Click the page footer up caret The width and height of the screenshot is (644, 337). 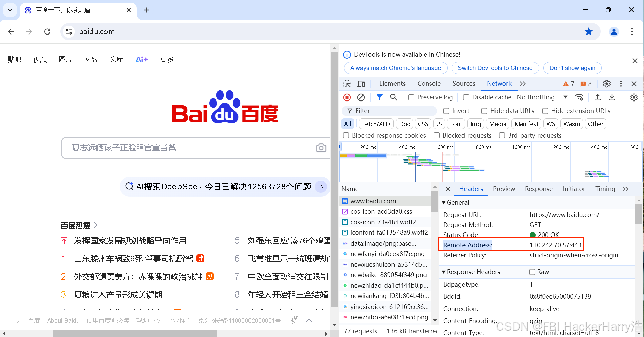click(309, 320)
